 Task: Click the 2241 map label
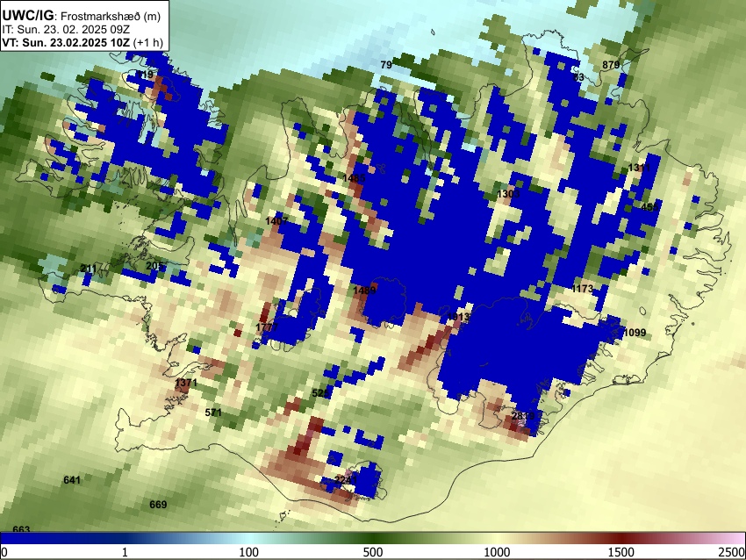click(x=346, y=479)
